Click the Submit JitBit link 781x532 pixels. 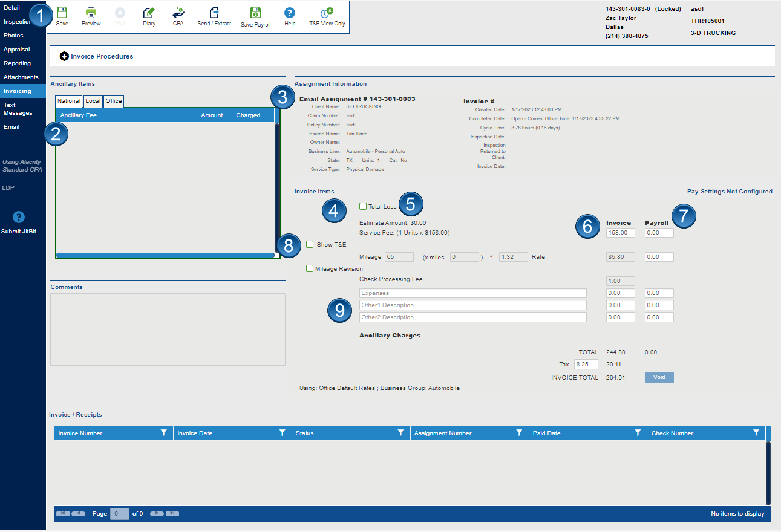click(19, 230)
